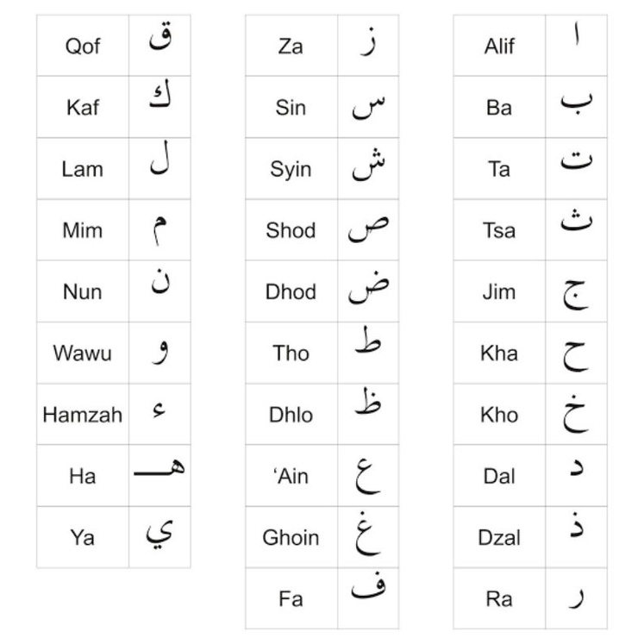Click the "Lam" label text

83,168
